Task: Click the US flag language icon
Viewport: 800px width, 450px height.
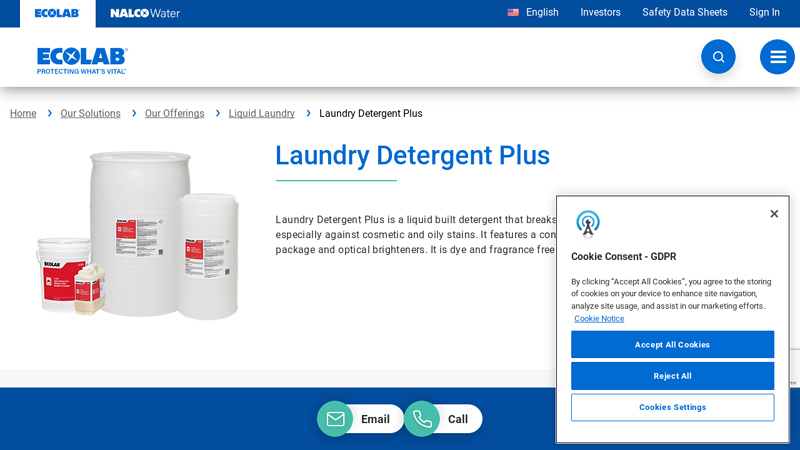Action: click(513, 12)
